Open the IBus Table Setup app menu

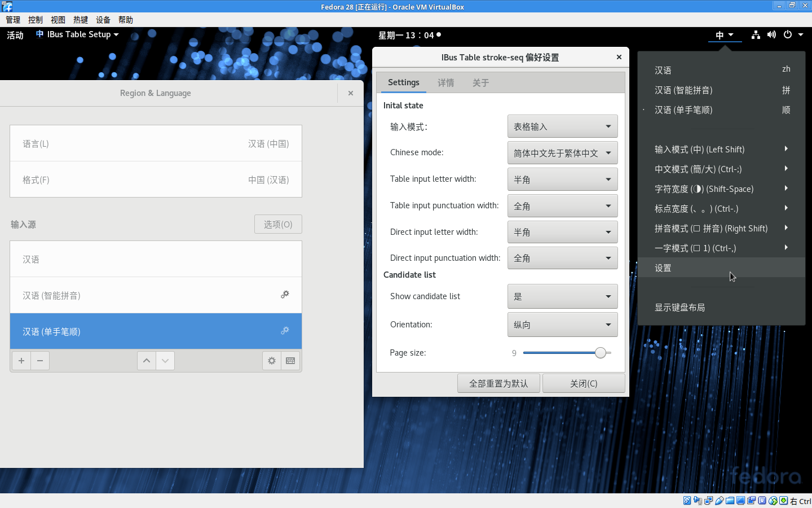coord(77,34)
